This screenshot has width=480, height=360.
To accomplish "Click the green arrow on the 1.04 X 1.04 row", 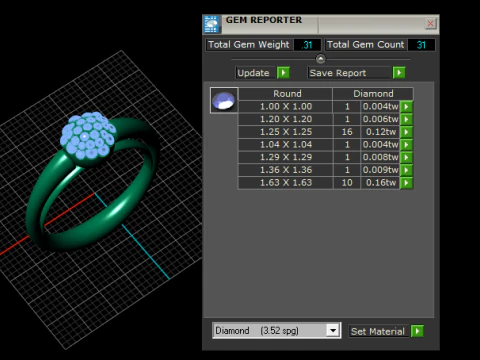I will [406, 145].
